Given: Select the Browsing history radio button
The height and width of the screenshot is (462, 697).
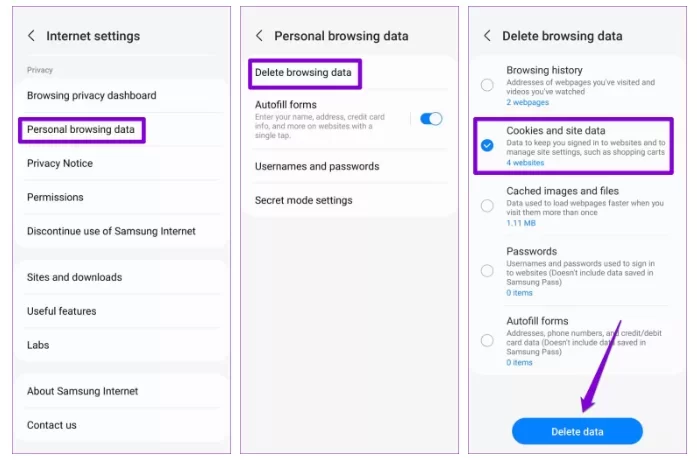Looking at the screenshot, I should tap(487, 85).
